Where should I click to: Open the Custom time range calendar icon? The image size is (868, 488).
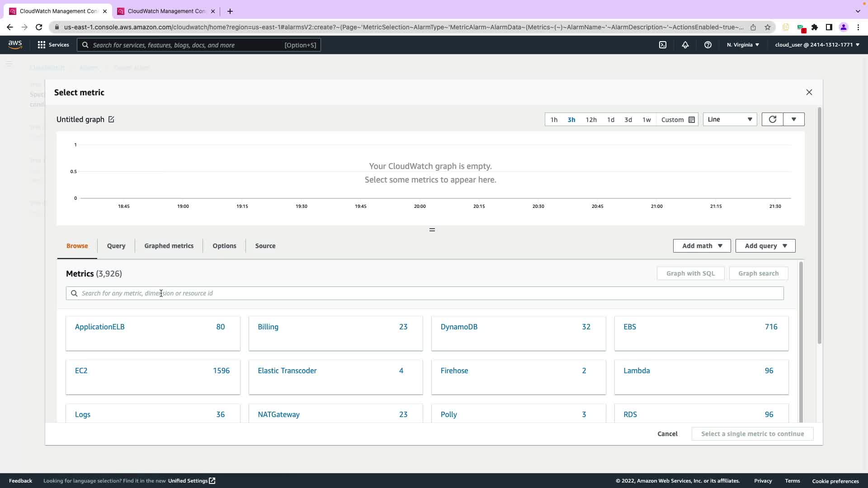691,120
